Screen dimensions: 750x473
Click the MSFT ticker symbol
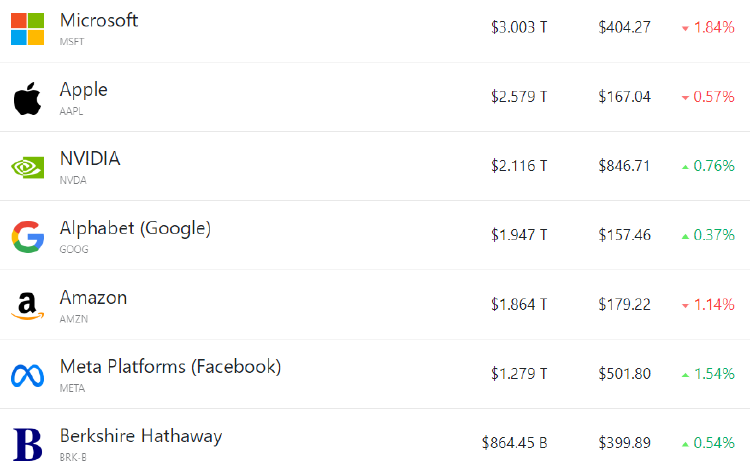[72, 42]
